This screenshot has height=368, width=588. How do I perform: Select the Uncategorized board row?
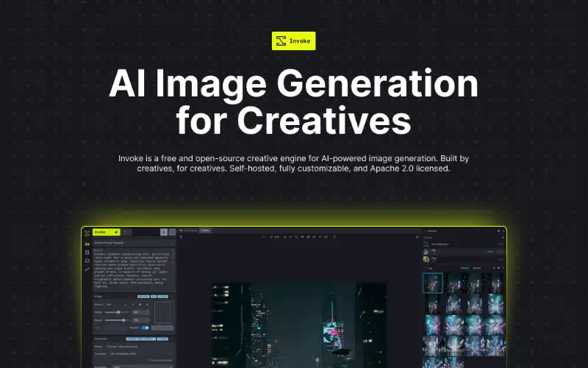tap(464, 244)
